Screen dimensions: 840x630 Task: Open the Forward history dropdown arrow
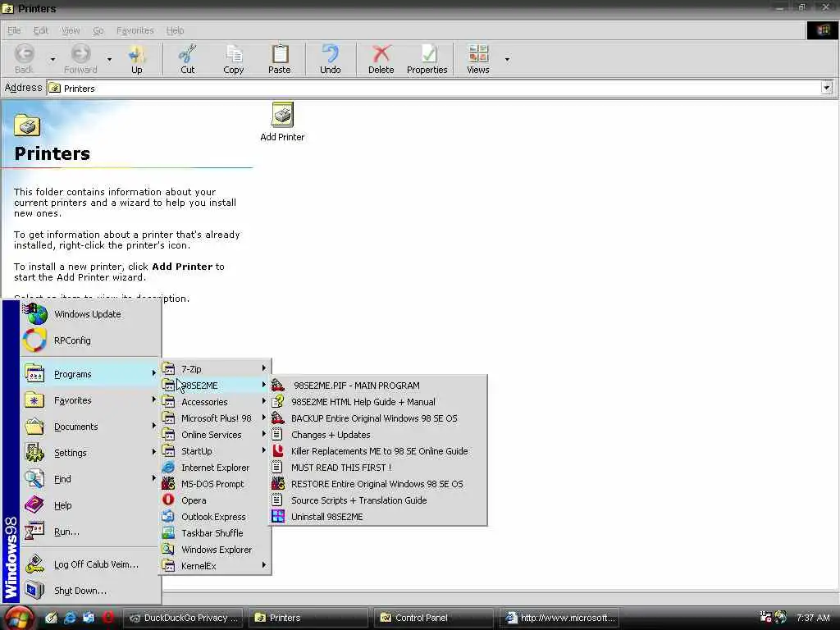tap(109, 59)
